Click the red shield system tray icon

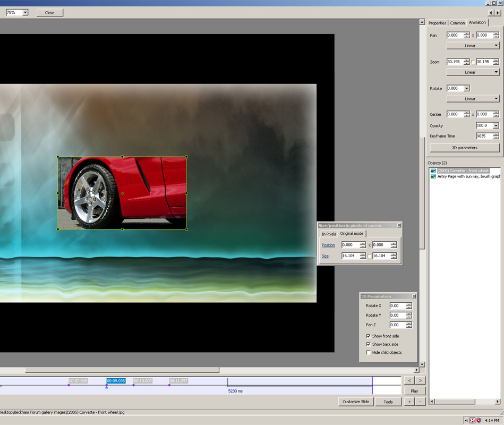(x=479, y=420)
